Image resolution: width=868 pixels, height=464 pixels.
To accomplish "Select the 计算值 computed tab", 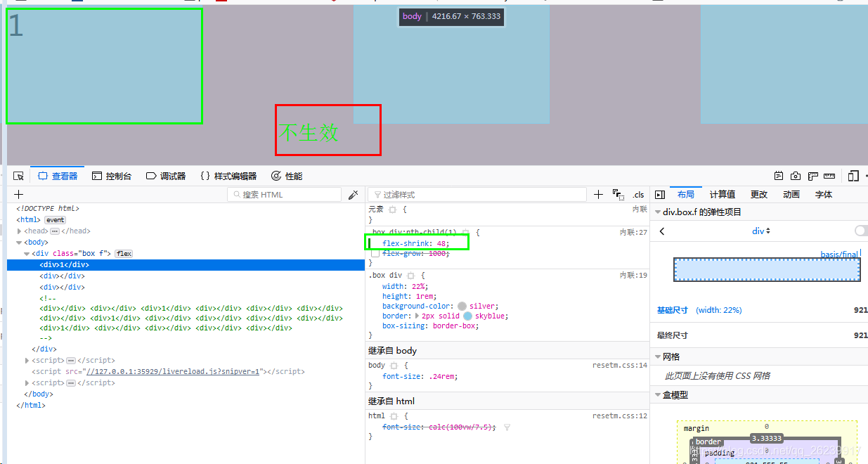I will click(723, 195).
